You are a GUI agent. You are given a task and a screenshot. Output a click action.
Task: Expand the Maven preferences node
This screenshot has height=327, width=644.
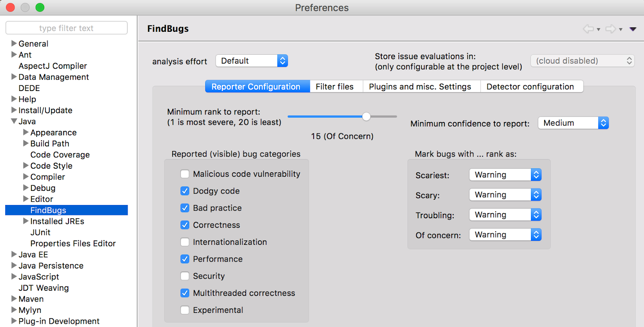(x=14, y=299)
